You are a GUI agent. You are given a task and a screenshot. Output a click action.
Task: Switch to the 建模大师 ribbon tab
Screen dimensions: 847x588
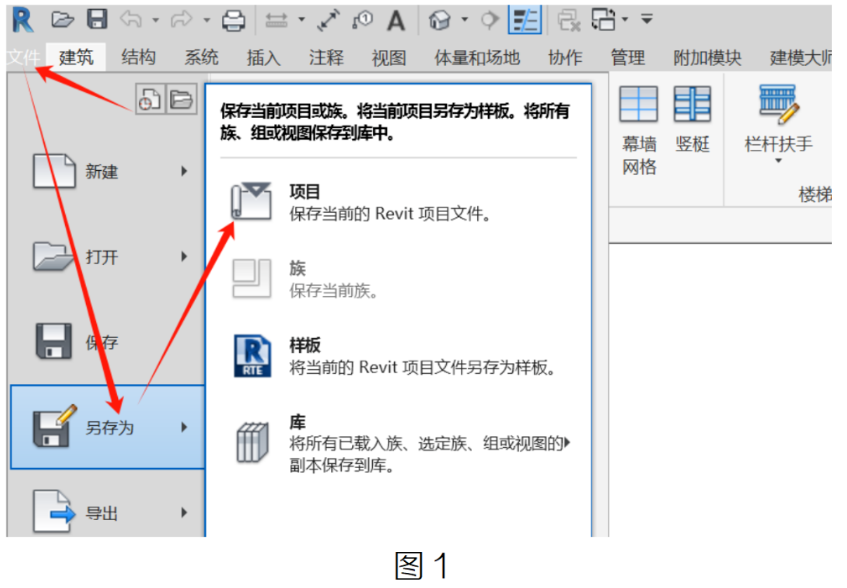[801, 57]
